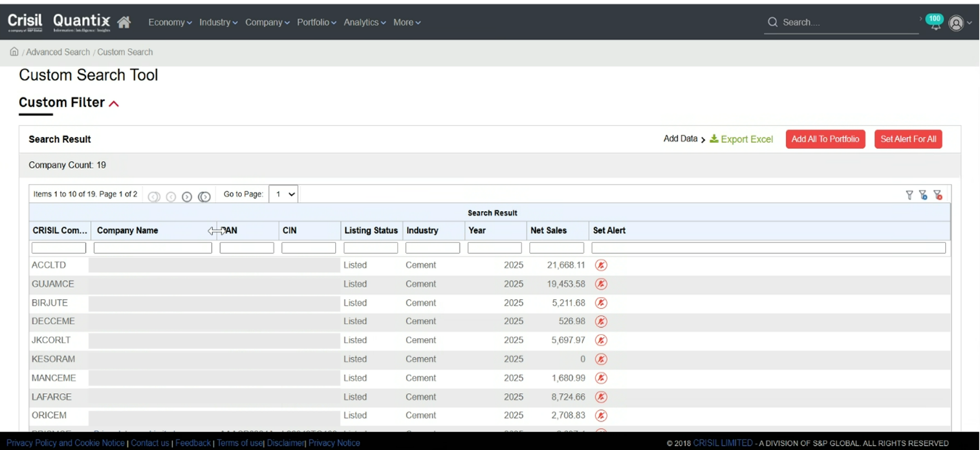Image resolution: width=980 pixels, height=450 pixels.
Task: Click the plain filter funnel icon
Action: pos(909,196)
